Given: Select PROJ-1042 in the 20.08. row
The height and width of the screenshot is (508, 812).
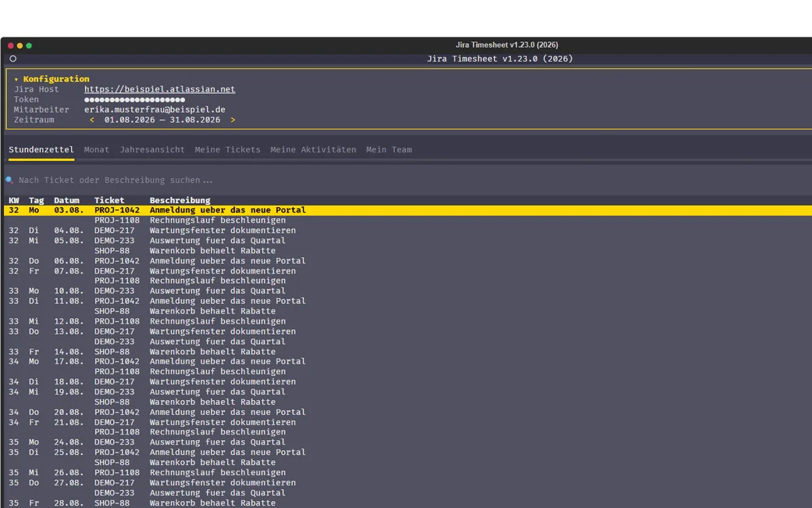Looking at the screenshot, I should point(117,412).
